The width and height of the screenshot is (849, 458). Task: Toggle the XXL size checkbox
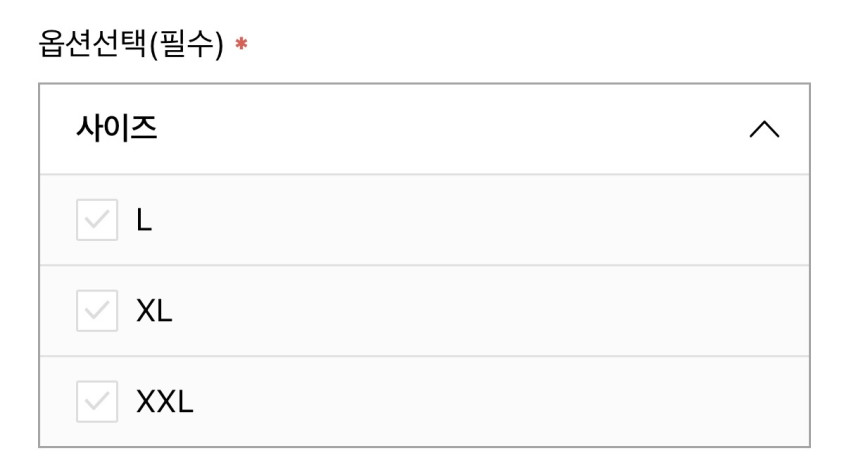click(97, 402)
